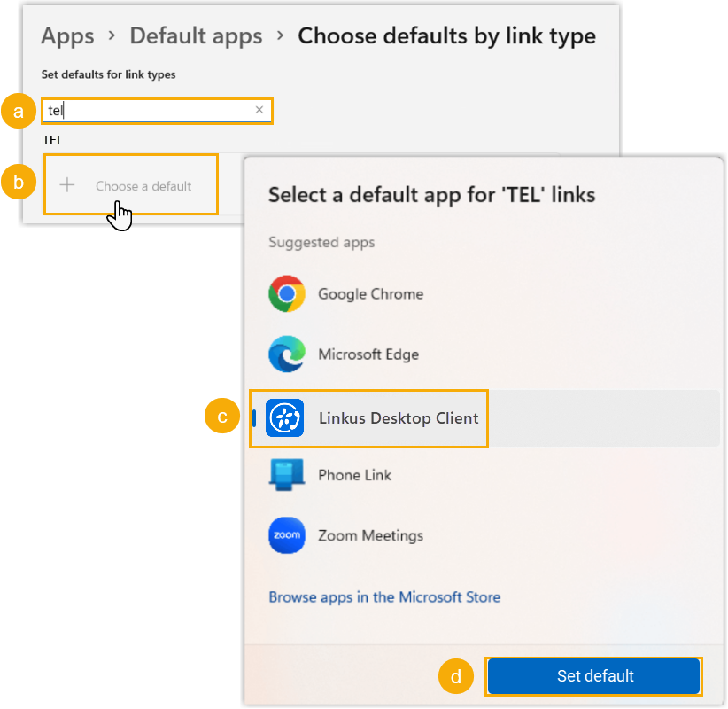Open Browse apps in the Microsoft Store
728x709 pixels.
point(384,597)
